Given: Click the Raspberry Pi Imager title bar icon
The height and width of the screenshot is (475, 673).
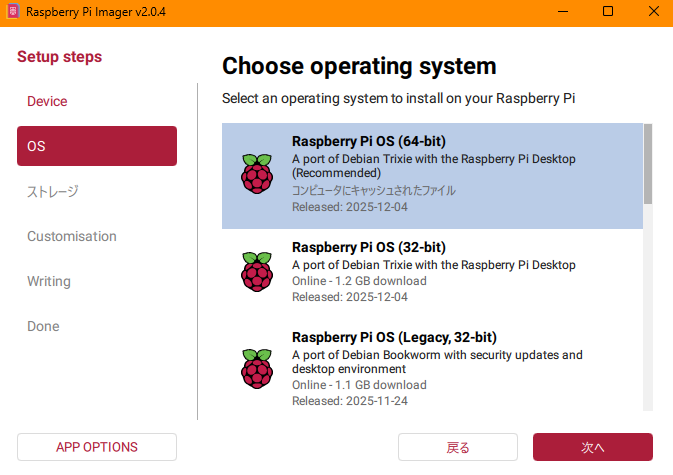Looking at the screenshot, I should pos(13,11).
